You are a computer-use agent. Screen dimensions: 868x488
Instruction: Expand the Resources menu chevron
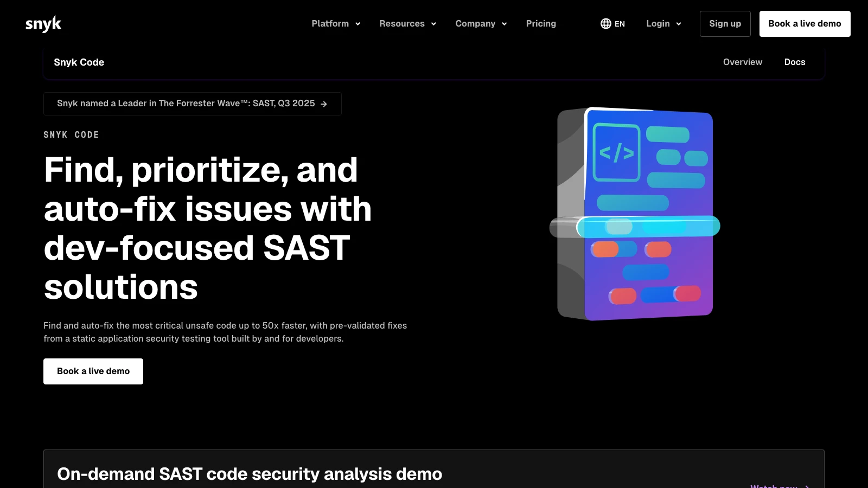pos(433,24)
